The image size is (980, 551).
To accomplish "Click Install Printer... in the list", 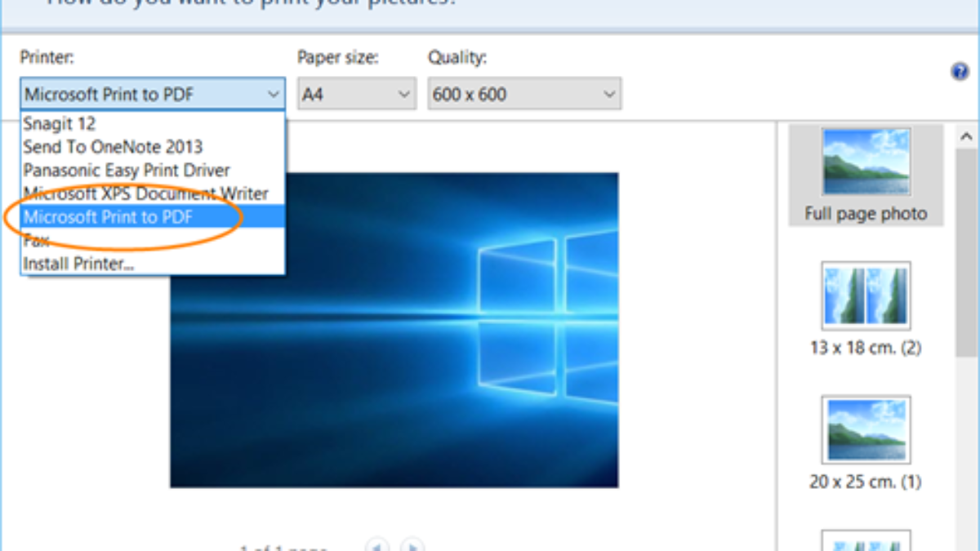I will tap(153, 264).
